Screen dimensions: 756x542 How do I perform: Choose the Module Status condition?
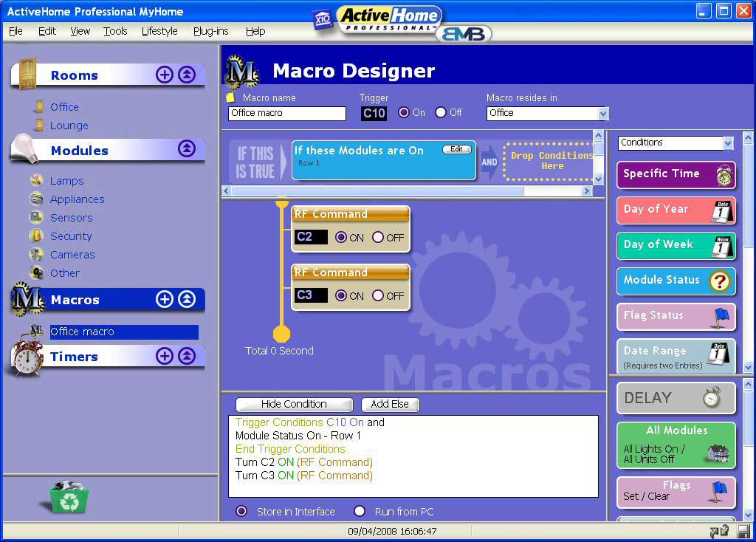[676, 281]
